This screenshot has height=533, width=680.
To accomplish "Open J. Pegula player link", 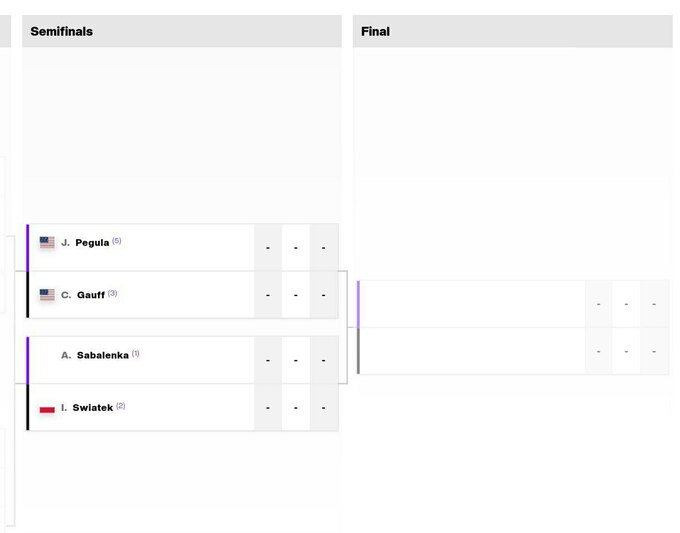I will coord(85,243).
